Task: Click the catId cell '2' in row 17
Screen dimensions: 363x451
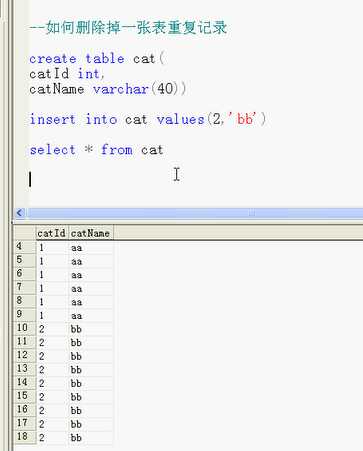Action: pos(52,424)
